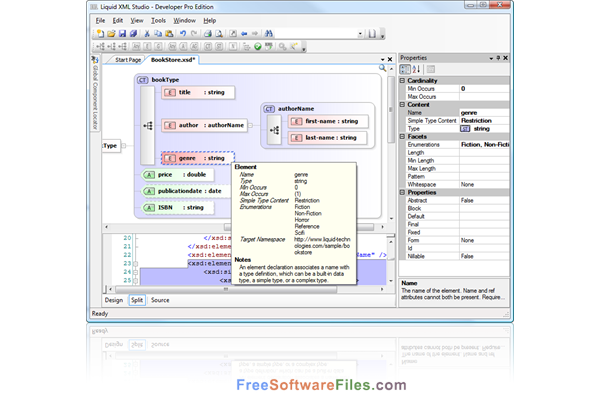Click the New document toolbar icon
600x400 pixels.
coord(100,34)
